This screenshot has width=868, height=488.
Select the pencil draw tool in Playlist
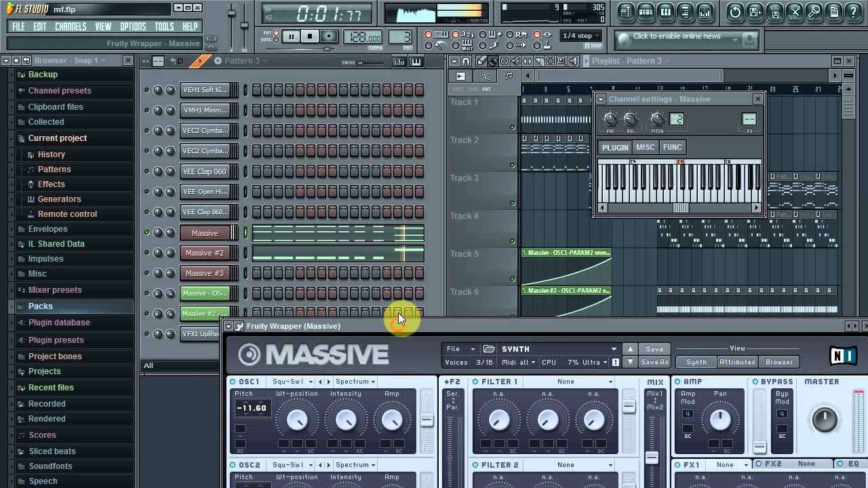tap(481, 61)
